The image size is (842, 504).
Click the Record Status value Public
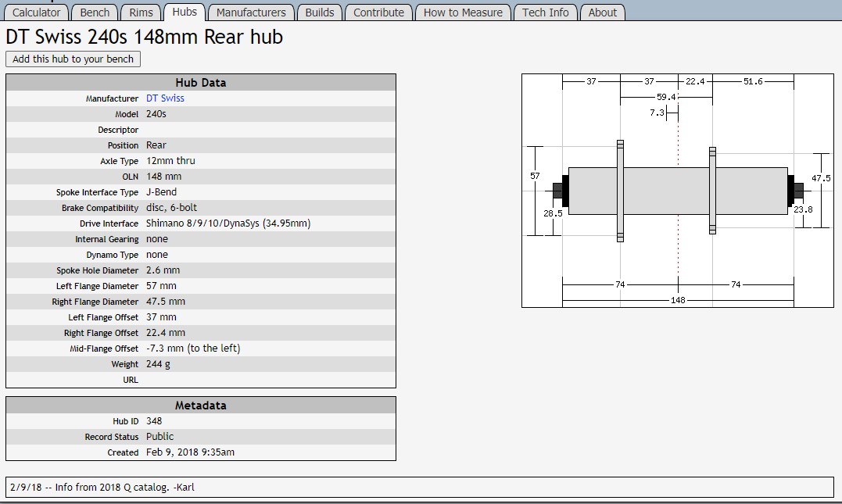[160, 436]
